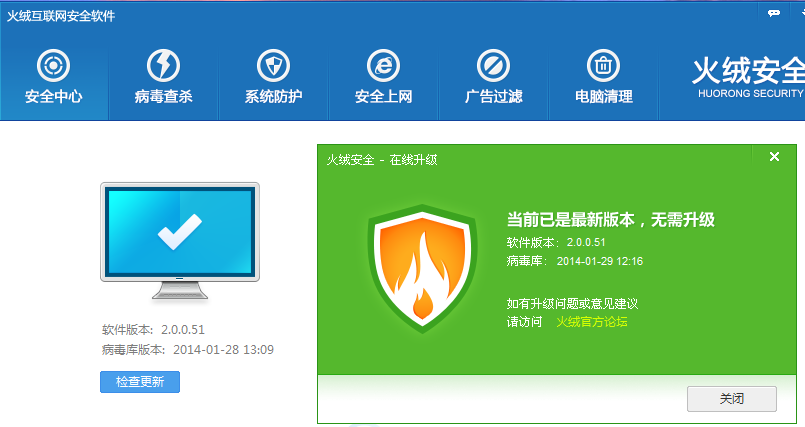Click the browser 'e' icon for 安全上网
805x427 pixels.
[x=383, y=66]
